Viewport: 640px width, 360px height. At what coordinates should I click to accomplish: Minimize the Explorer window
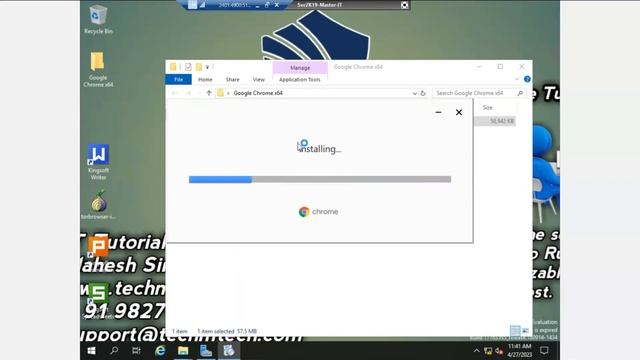479,67
